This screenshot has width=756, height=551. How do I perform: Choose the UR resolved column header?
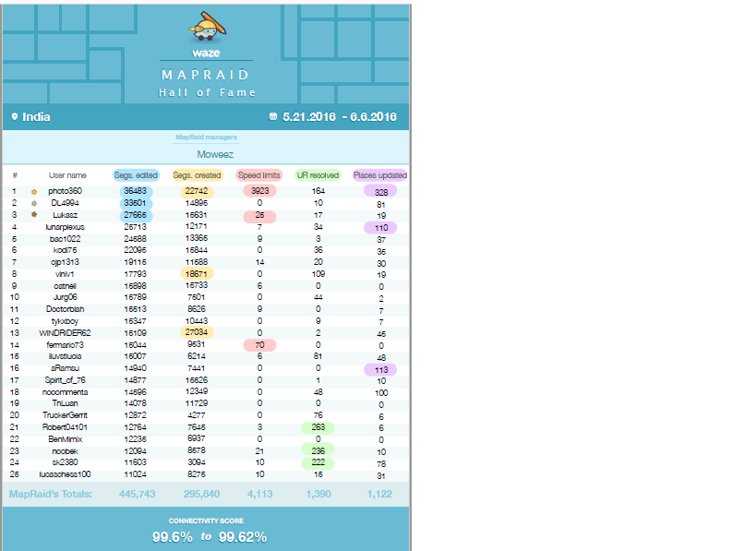[x=318, y=174]
